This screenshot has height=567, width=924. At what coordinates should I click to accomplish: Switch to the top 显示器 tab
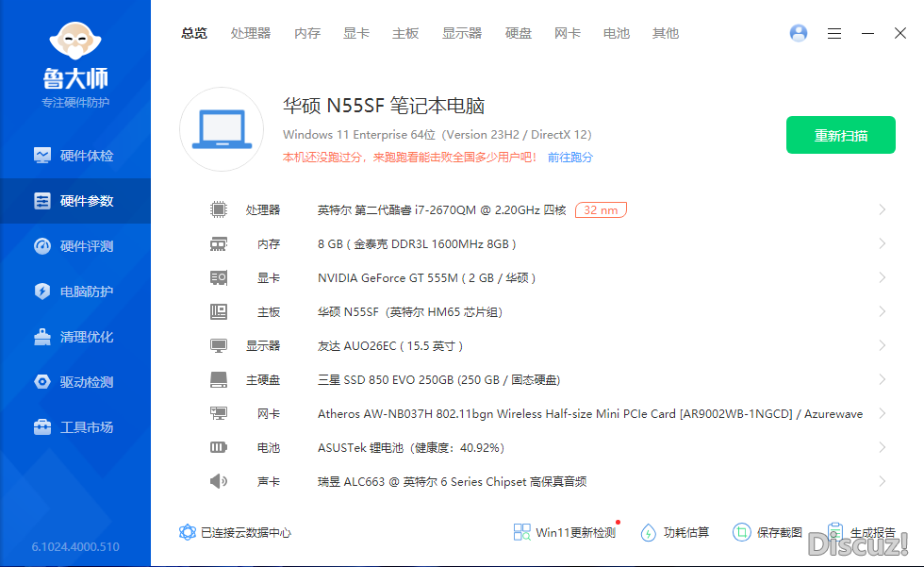click(x=462, y=34)
